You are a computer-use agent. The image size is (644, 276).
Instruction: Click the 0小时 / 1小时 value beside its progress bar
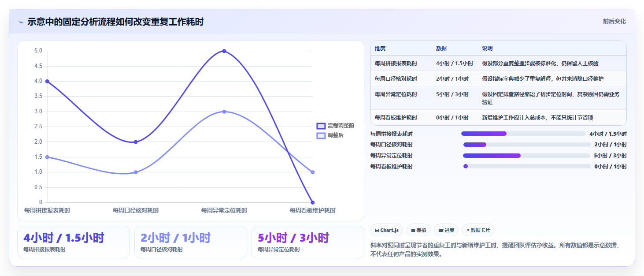(x=611, y=167)
